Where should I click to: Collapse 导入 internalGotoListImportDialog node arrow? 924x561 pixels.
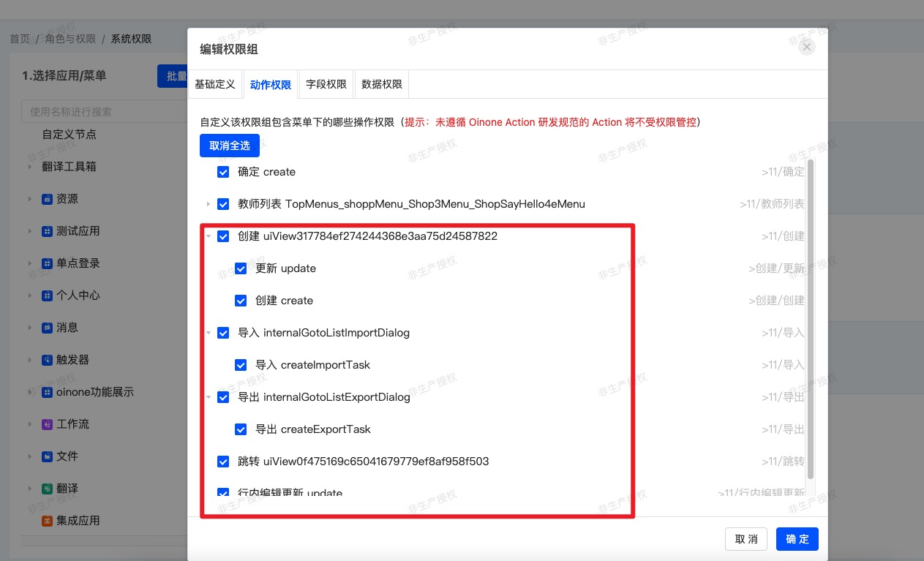click(x=208, y=333)
